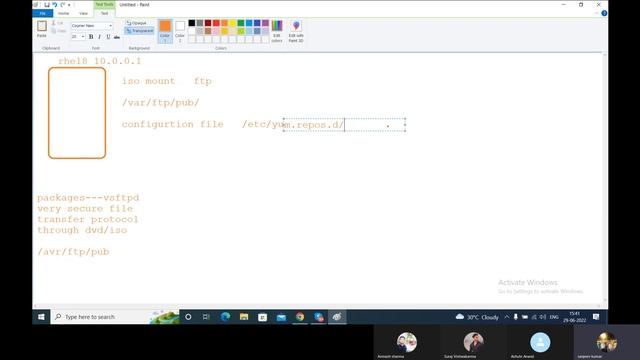The height and width of the screenshot is (360, 640).
Task: Open the font family dropdown
Action: (x=110, y=26)
